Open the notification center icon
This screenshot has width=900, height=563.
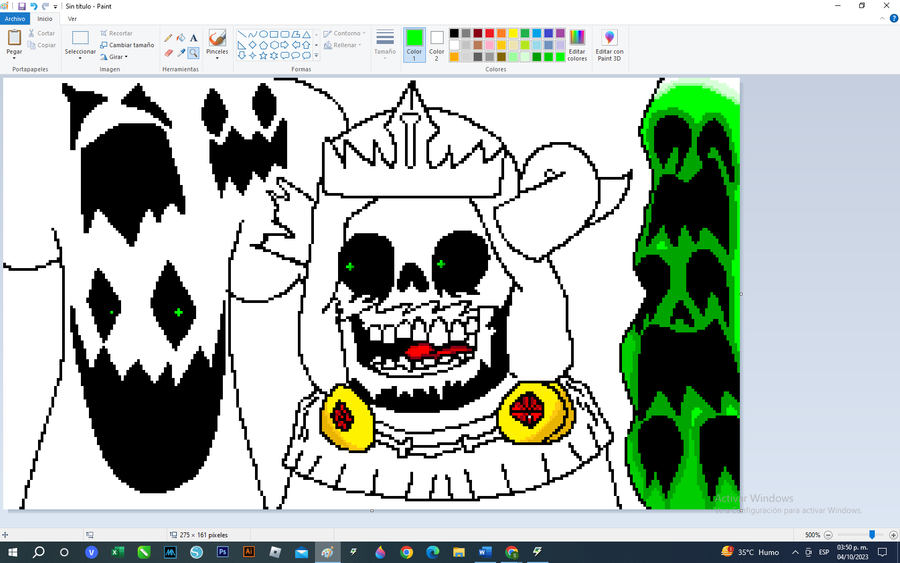pyautogui.click(x=883, y=552)
